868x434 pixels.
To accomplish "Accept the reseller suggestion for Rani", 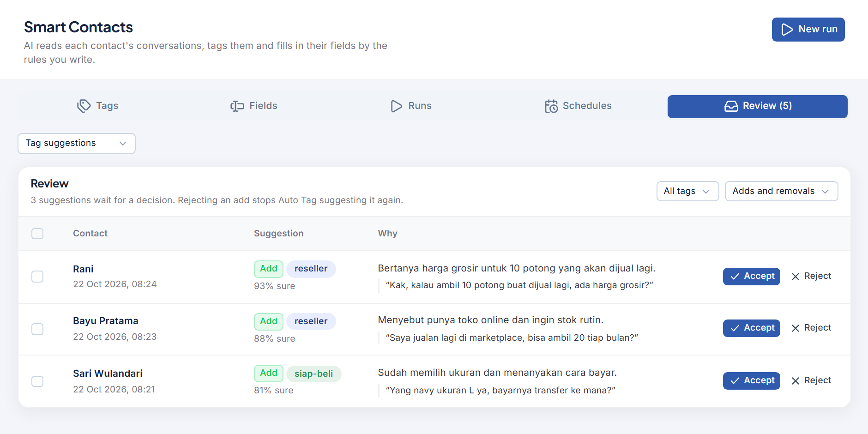I will 751,277.
